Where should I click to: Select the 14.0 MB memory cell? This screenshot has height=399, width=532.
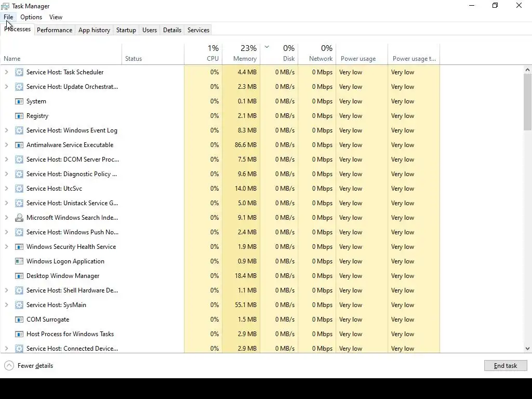point(241,189)
